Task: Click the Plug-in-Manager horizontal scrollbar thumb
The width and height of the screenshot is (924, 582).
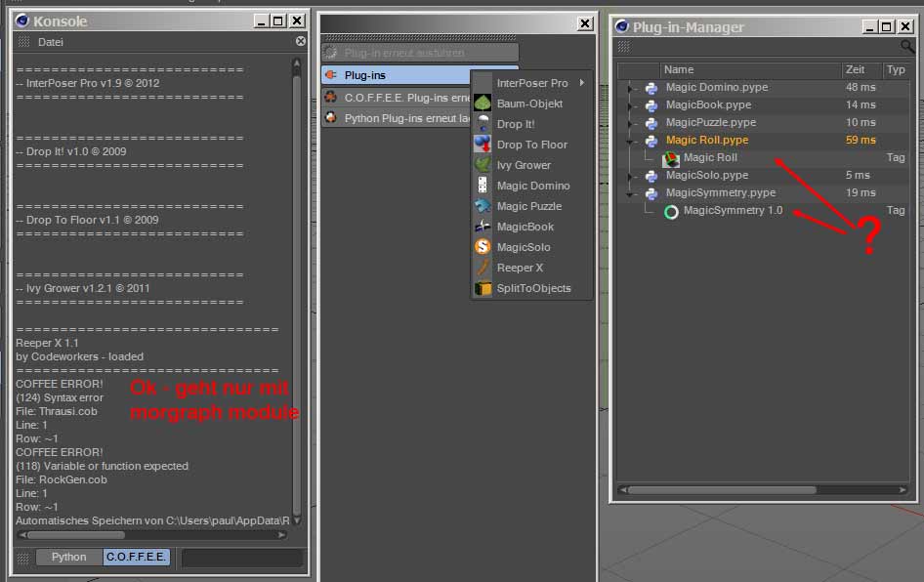Action: tap(723, 489)
